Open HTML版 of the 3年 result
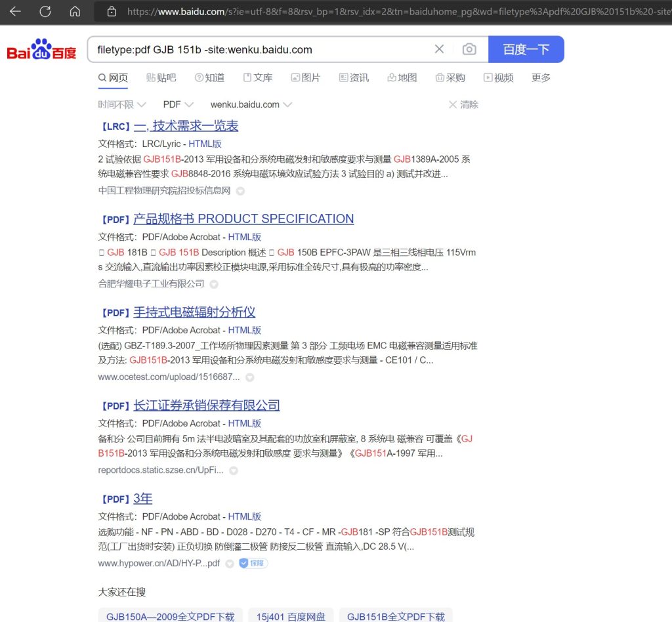 [x=244, y=516]
